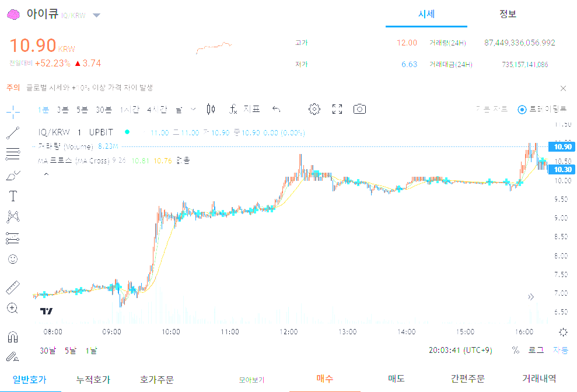Open the horizontal lines Fibonacci tool
This screenshot has width=577, height=392.
[13, 154]
